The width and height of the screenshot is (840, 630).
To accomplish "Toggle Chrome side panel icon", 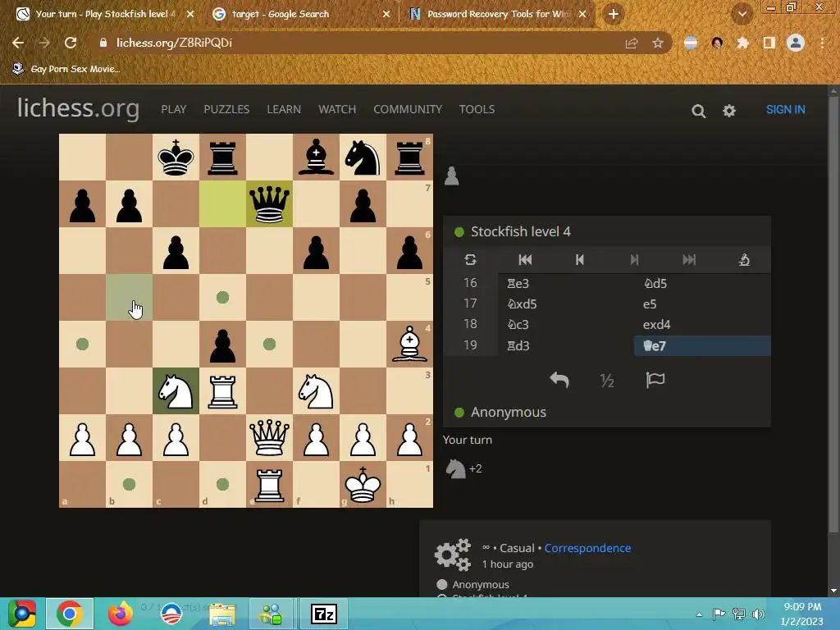I will click(769, 43).
